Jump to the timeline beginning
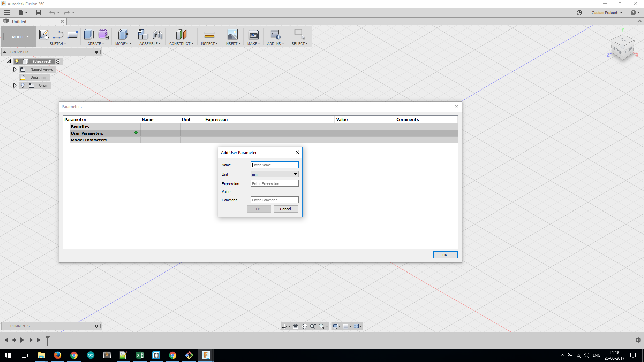The image size is (644, 362). (x=6, y=340)
